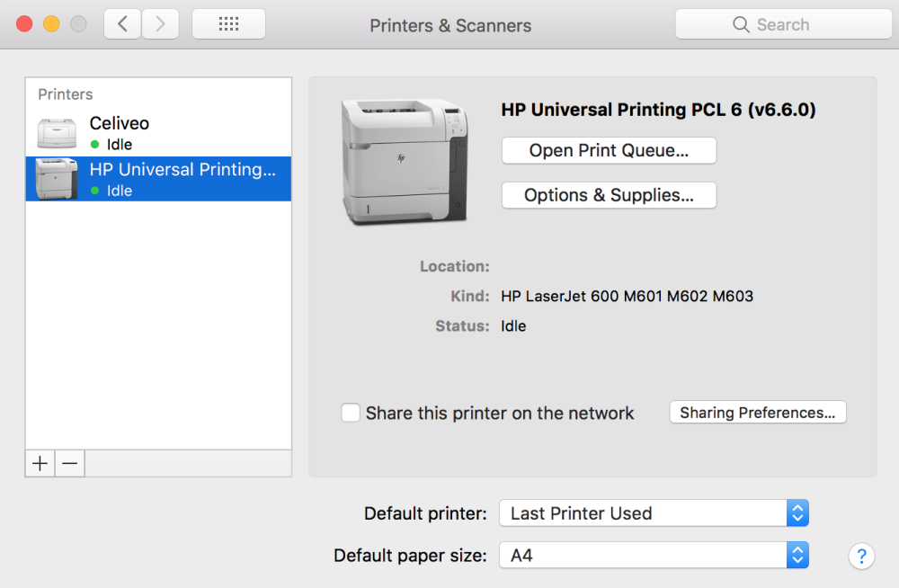This screenshot has width=899, height=588.
Task: Click the forward navigation arrow
Action: pyautogui.click(x=160, y=23)
